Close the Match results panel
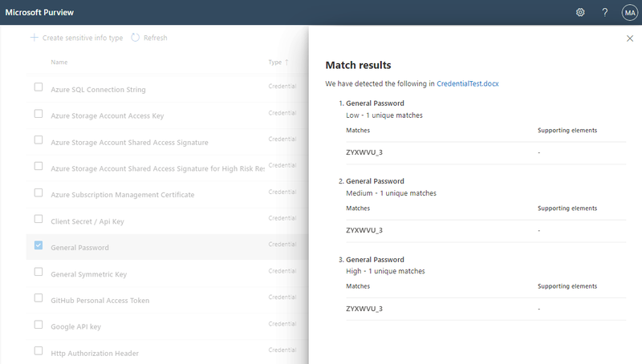This screenshot has width=642, height=364. 630,38
